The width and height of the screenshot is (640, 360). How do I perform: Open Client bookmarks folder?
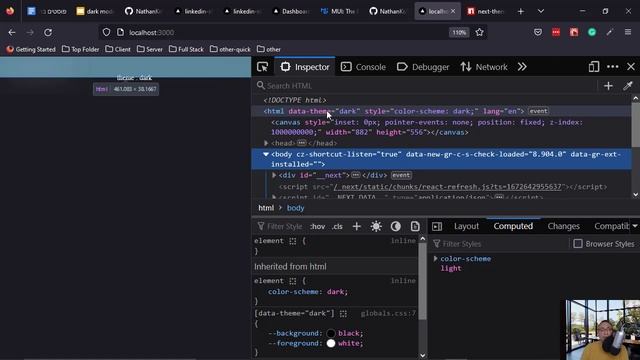(x=118, y=49)
